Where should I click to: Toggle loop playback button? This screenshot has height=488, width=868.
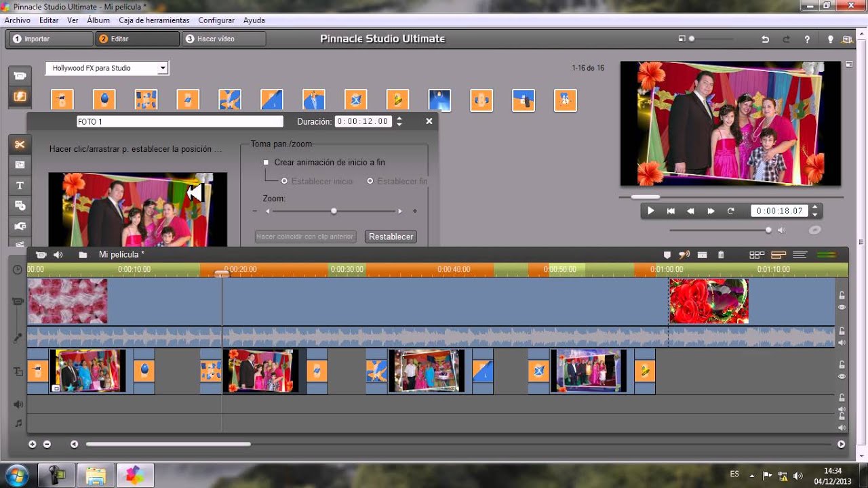[x=731, y=211]
